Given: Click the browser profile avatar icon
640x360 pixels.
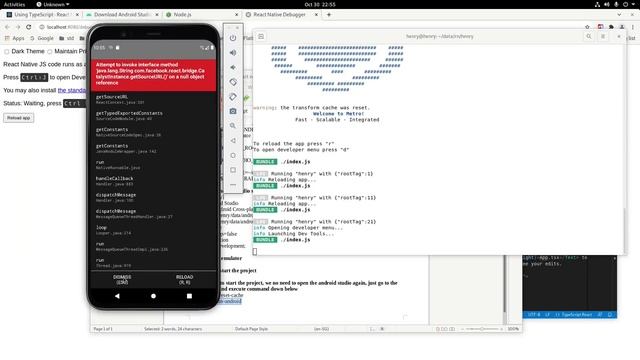Looking at the screenshot, I should pyautogui.click(x=622, y=27).
